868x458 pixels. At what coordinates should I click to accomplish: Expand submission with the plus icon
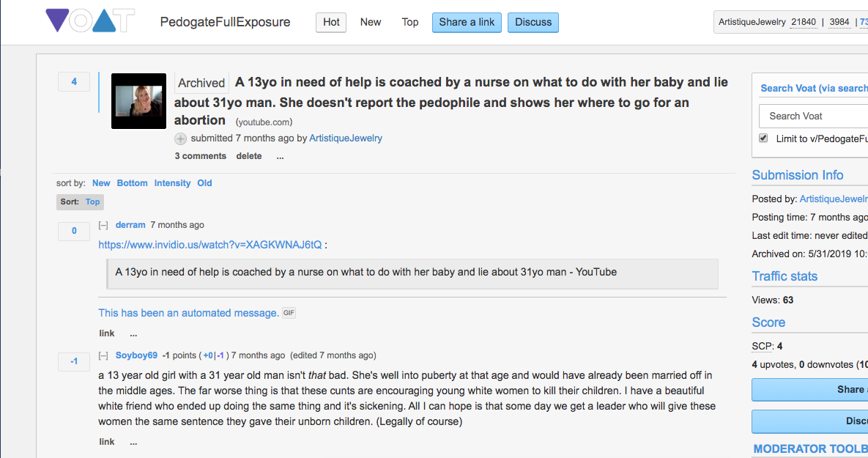(180, 138)
